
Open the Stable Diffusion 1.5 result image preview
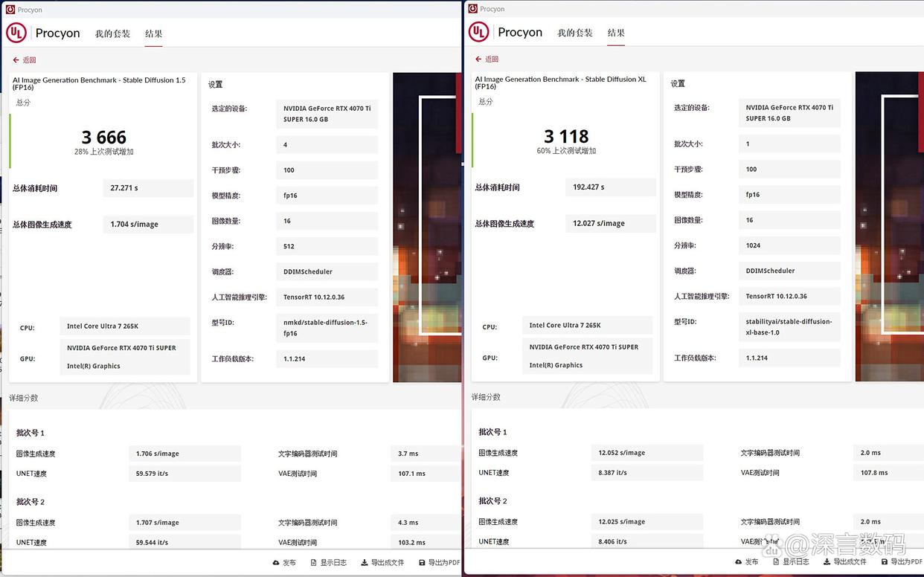pyautogui.click(x=427, y=227)
